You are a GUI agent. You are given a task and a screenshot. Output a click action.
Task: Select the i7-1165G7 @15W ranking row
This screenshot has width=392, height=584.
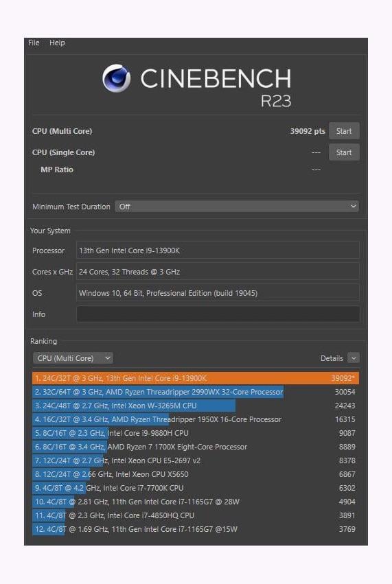(196, 529)
